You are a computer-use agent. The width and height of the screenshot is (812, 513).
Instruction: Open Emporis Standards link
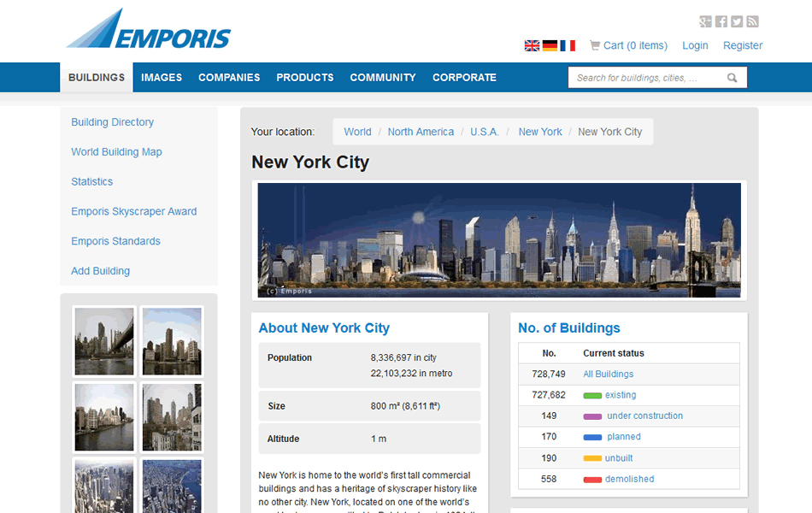coord(116,241)
